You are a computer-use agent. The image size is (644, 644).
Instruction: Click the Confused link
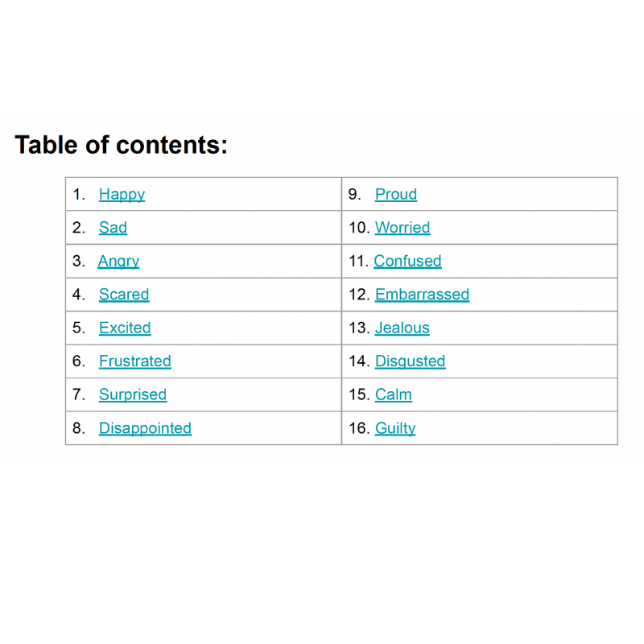tap(407, 261)
